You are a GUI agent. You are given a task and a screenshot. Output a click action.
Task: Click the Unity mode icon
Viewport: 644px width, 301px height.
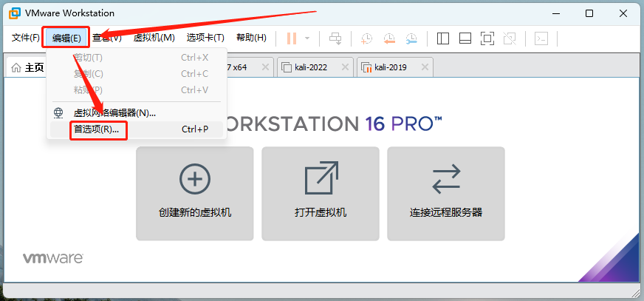click(510, 38)
